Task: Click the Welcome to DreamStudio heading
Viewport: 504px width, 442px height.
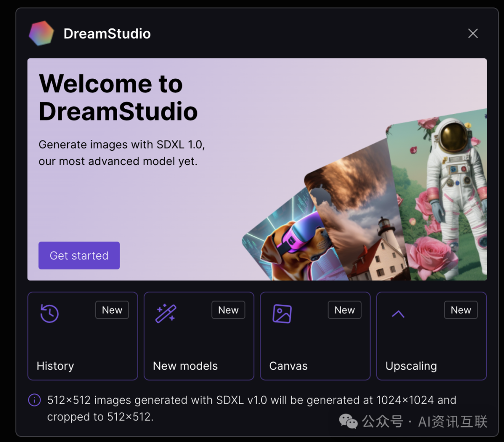Action: [x=118, y=98]
